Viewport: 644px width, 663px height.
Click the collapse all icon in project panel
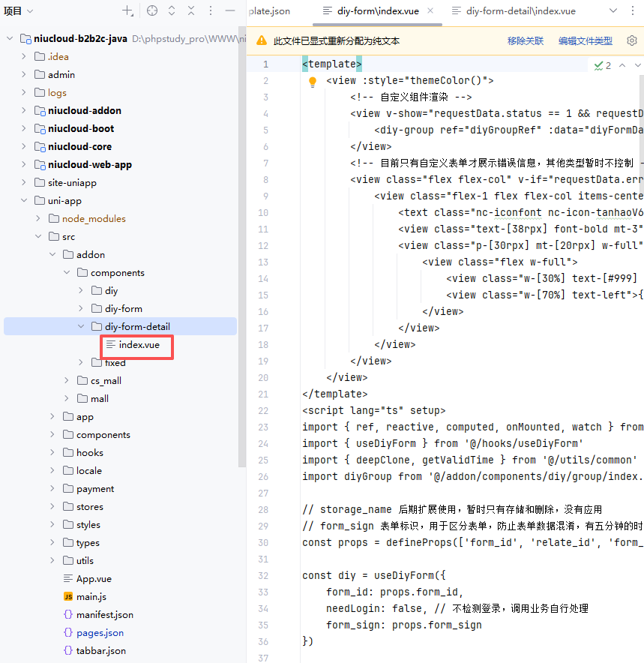tap(191, 10)
